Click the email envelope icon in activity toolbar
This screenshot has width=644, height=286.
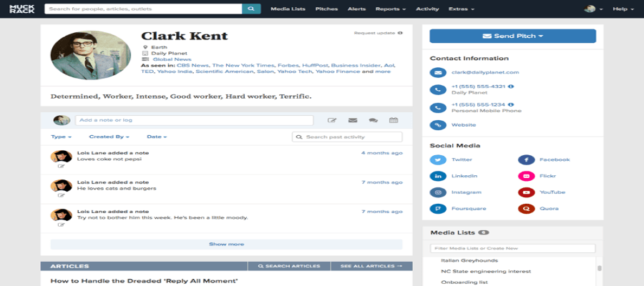353,120
